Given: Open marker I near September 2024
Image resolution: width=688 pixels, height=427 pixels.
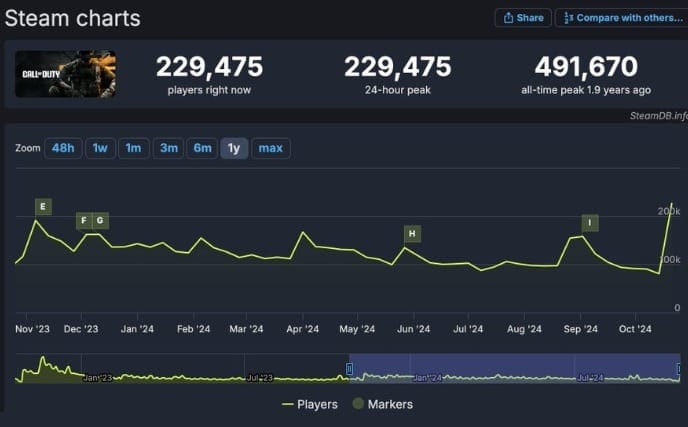Looking at the screenshot, I should click(590, 222).
